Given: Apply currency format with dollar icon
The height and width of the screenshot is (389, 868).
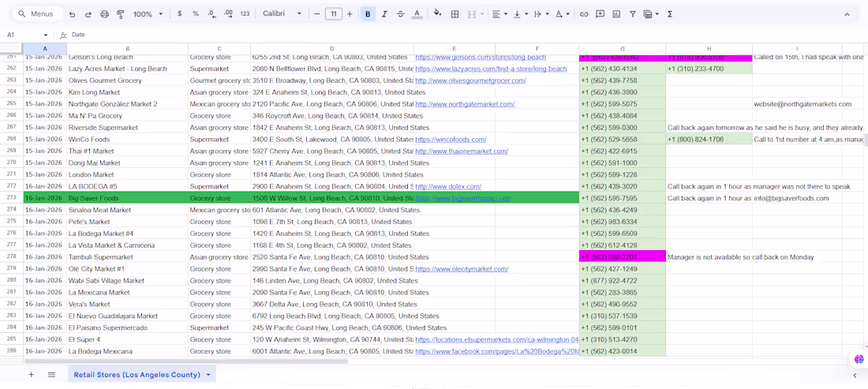Looking at the screenshot, I should tap(179, 14).
